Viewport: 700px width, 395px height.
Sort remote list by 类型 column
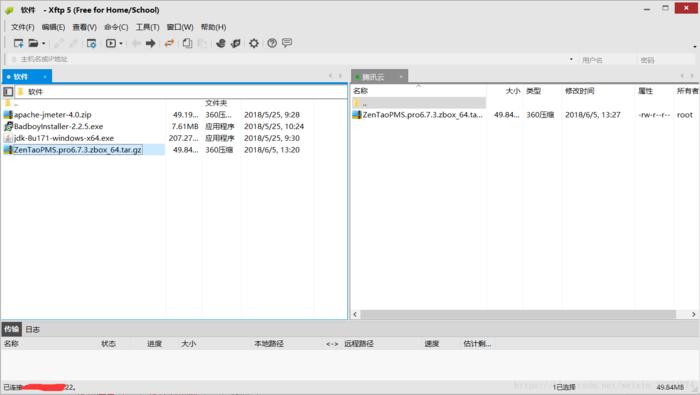coord(533,91)
